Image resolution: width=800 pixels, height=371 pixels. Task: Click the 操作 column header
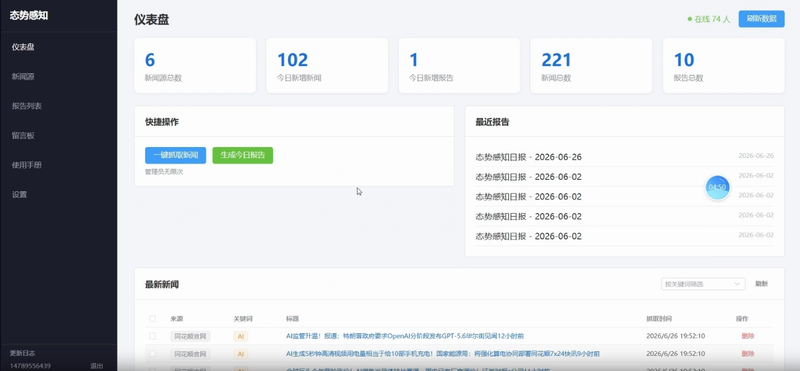click(x=742, y=318)
